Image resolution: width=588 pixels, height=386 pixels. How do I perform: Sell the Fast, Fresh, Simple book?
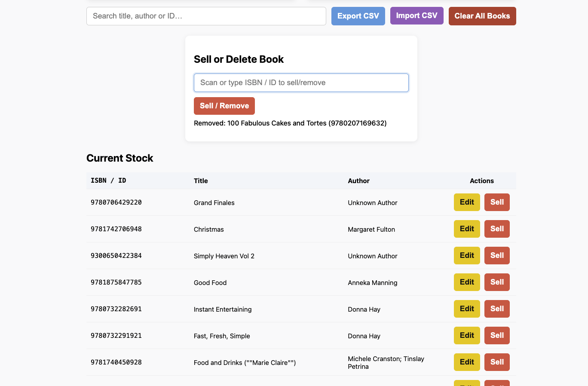click(497, 335)
